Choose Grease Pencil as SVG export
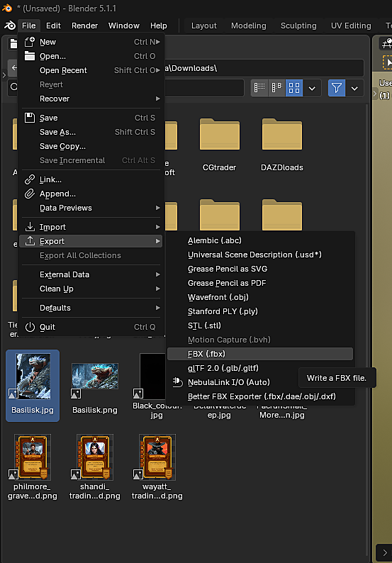Viewport: 392px width, 563px height. (x=260, y=269)
